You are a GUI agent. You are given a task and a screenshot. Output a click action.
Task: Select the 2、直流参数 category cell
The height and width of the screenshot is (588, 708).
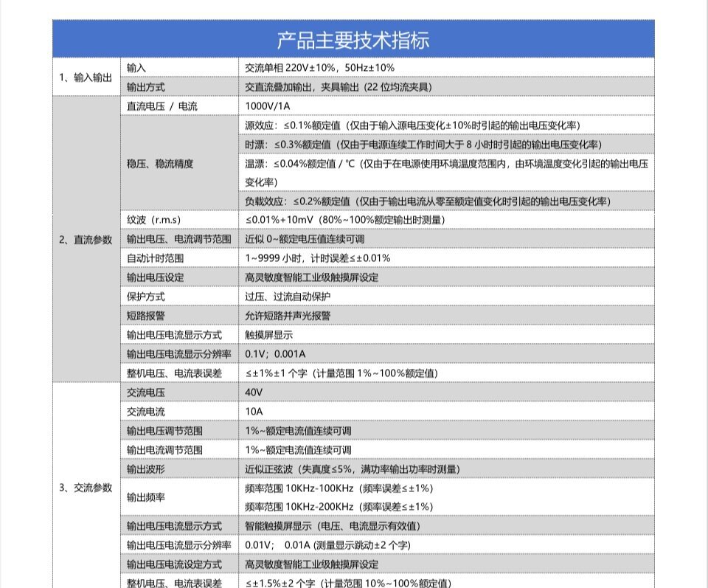point(86,239)
